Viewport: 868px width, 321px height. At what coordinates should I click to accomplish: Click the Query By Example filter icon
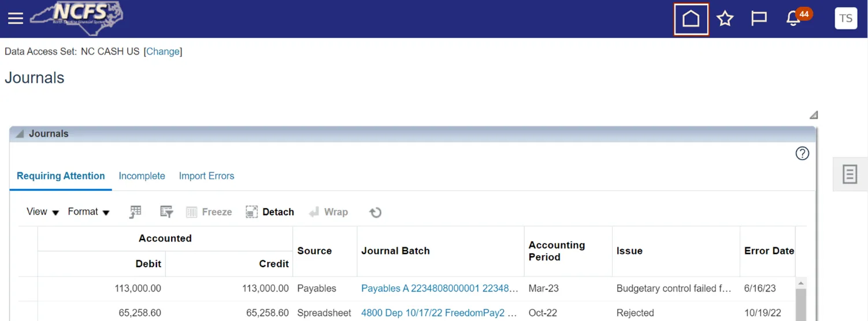166,212
